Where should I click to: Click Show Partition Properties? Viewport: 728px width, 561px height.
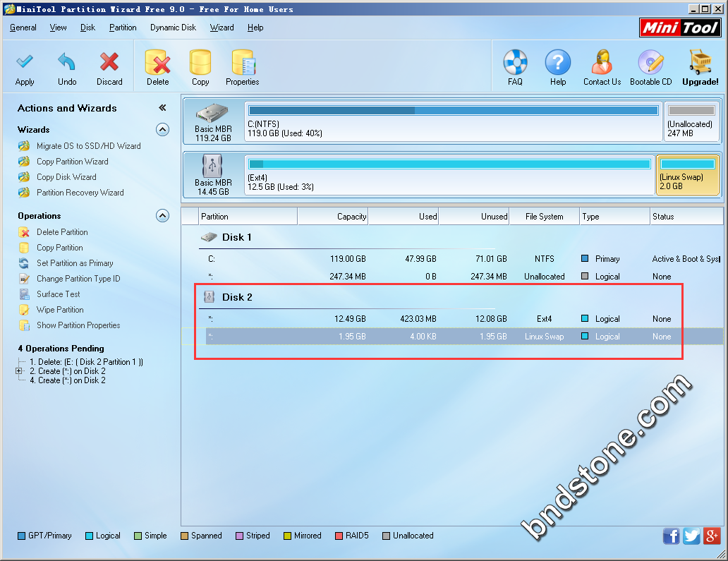(x=70, y=325)
